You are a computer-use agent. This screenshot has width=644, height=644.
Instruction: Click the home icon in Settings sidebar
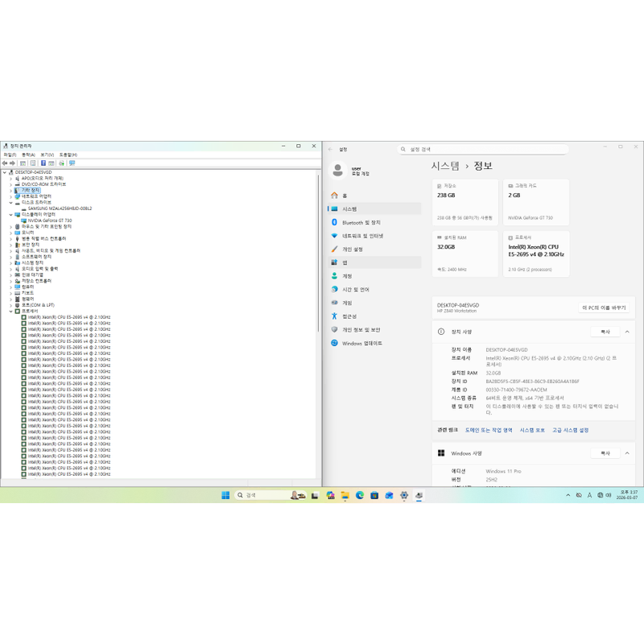[x=334, y=195]
